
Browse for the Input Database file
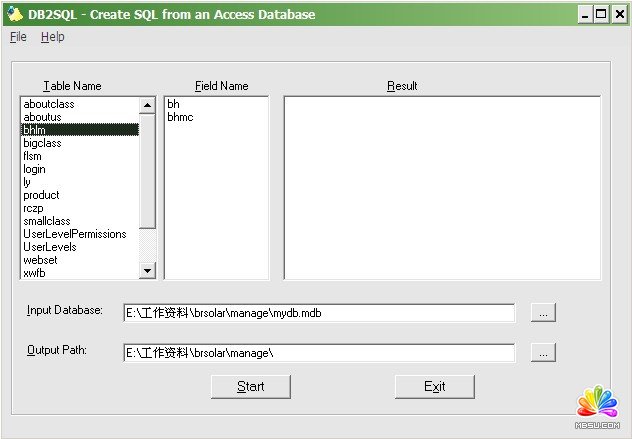[x=543, y=313]
